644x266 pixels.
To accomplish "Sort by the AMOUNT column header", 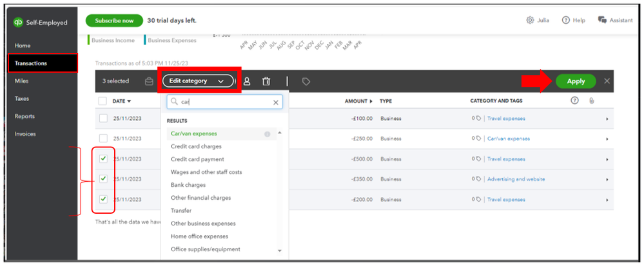I will (x=358, y=101).
